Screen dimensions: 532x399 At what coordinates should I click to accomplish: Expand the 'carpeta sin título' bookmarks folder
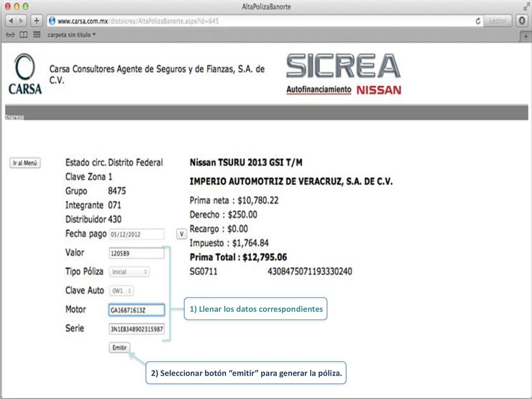pyautogui.click(x=72, y=35)
